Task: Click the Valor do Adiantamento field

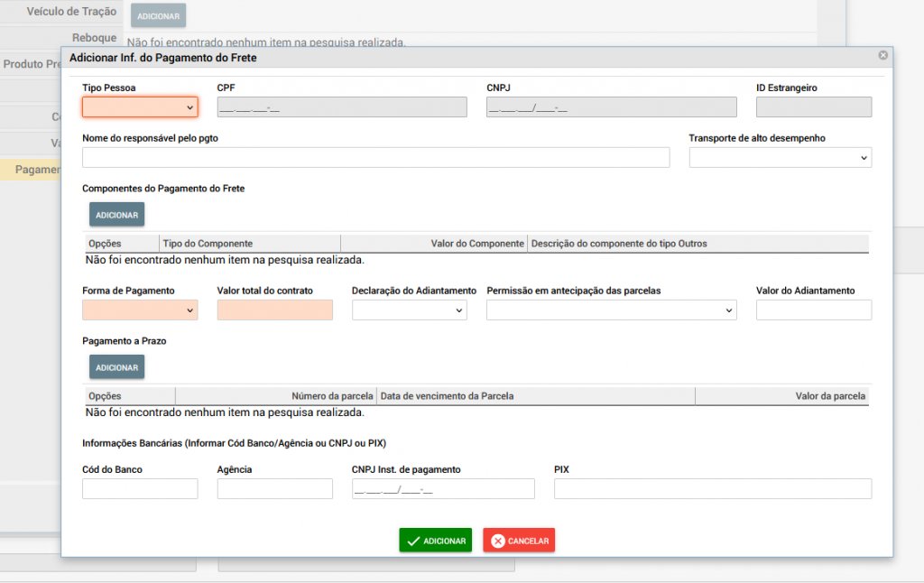Action: click(813, 310)
